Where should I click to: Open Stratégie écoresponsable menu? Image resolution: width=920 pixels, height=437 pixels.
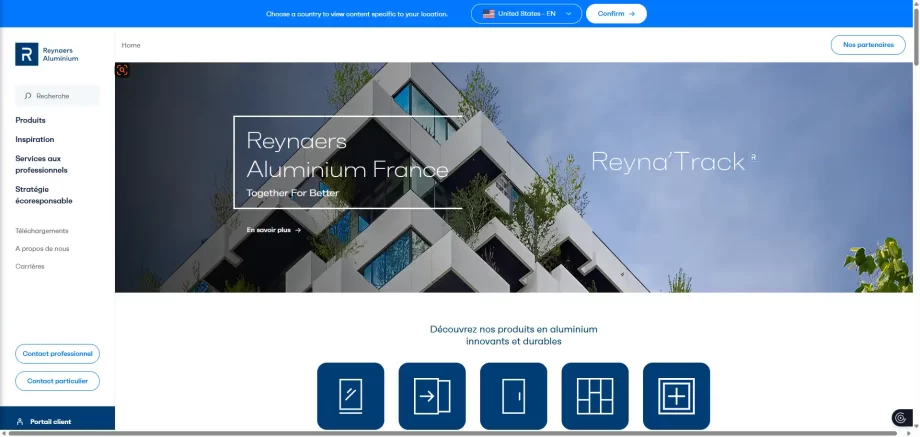coord(44,195)
